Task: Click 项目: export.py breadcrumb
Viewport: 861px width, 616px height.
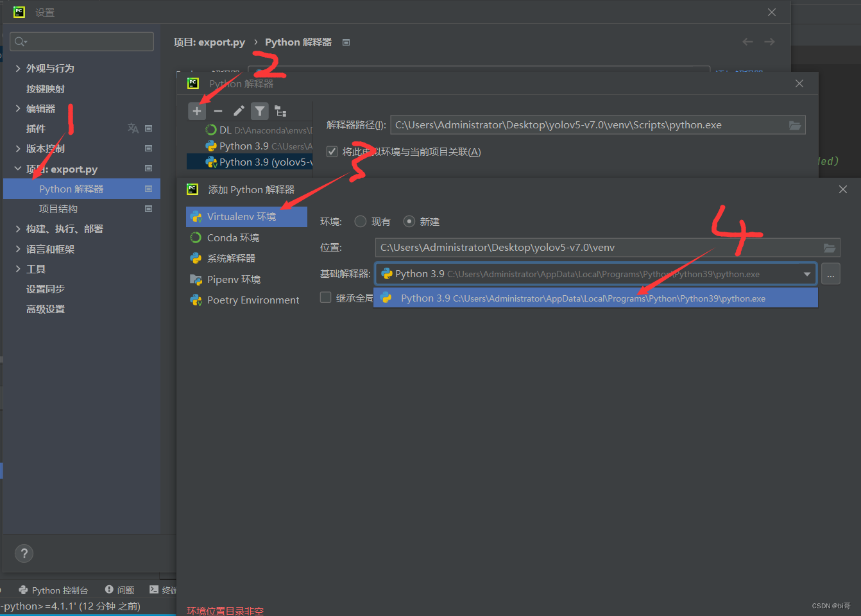Action: 209,42
